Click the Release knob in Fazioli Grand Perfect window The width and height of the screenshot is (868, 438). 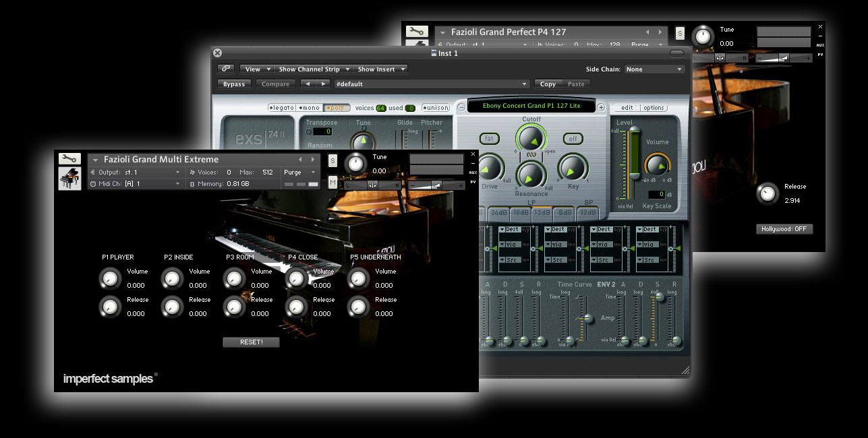(x=767, y=193)
